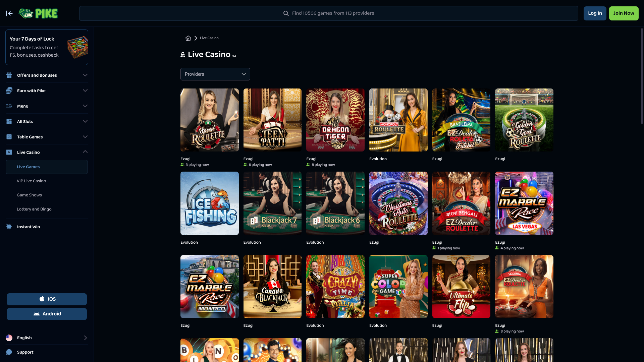Screen dimensions: 644x362
Task: Click the gift icon for Offers and Bonuses
Action: coord(9,75)
